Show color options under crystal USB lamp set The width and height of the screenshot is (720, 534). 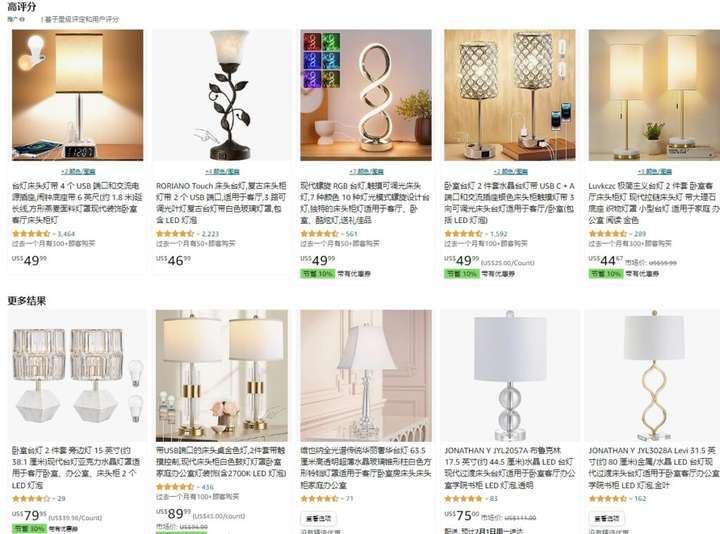[510, 172]
